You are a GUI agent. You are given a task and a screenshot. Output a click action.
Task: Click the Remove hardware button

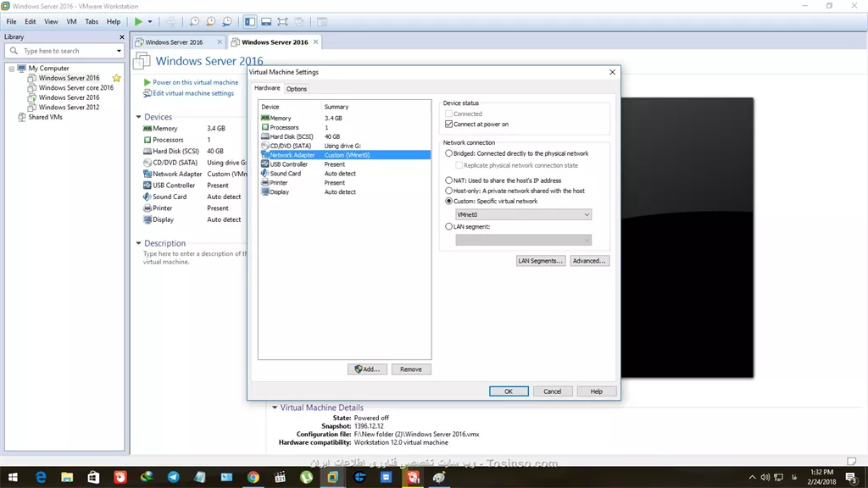411,369
